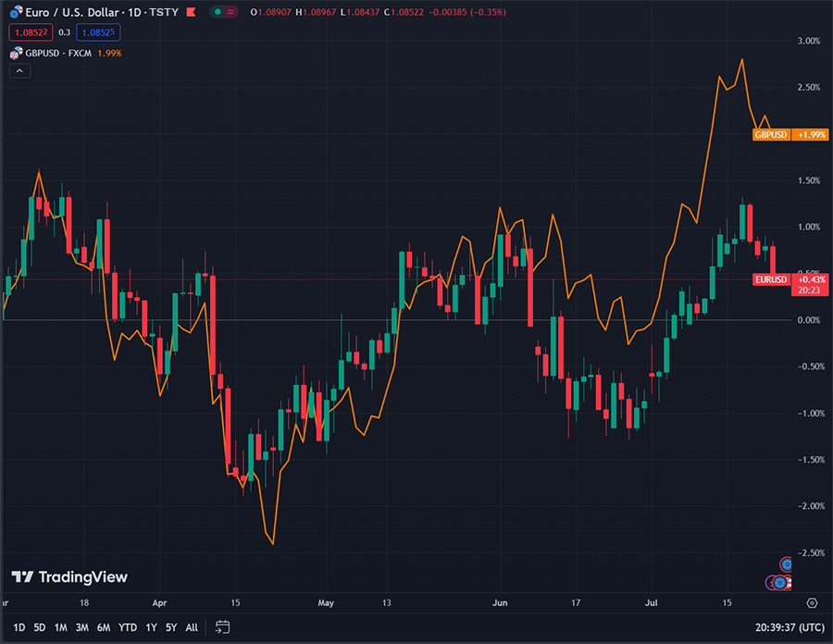The image size is (833, 644).
Task: Select the 6M date range
Action: (x=104, y=627)
